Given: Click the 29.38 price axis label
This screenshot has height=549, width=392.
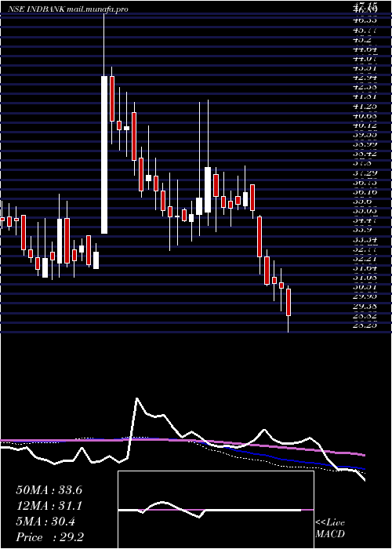Looking at the screenshot, I should [x=365, y=306].
